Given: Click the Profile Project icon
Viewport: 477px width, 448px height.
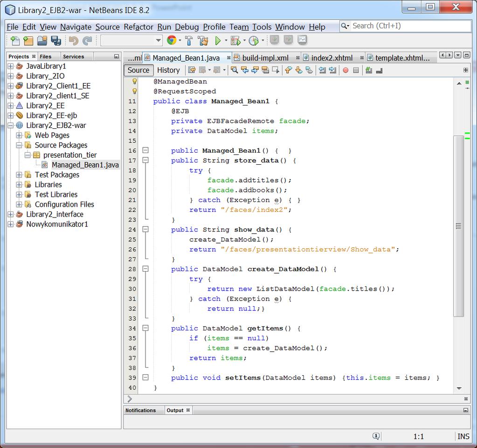Looking at the screenshot, I should pos(254,41).
